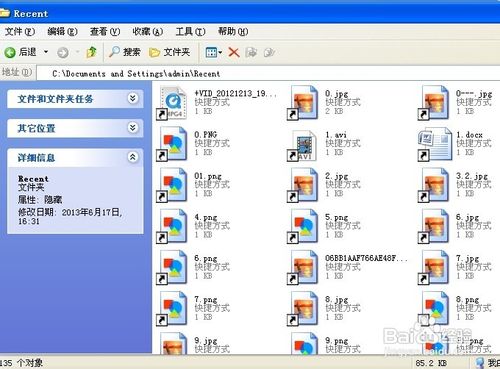Open the 工具(T) menu
Image resolution: width=500 pixels, height=369 pixels.
click(190, 32)
